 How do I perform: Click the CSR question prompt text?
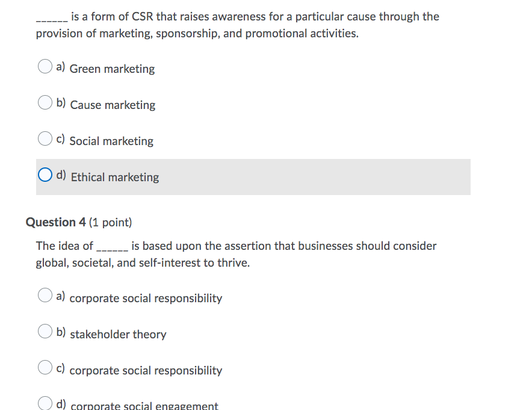[x=237, y=24]
